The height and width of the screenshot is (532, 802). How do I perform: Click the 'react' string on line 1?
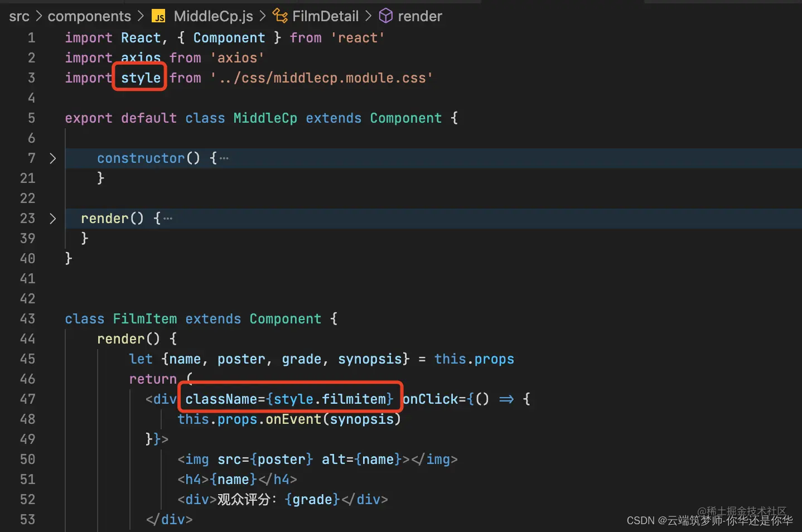pyautogui.click(x=357, y=38)
